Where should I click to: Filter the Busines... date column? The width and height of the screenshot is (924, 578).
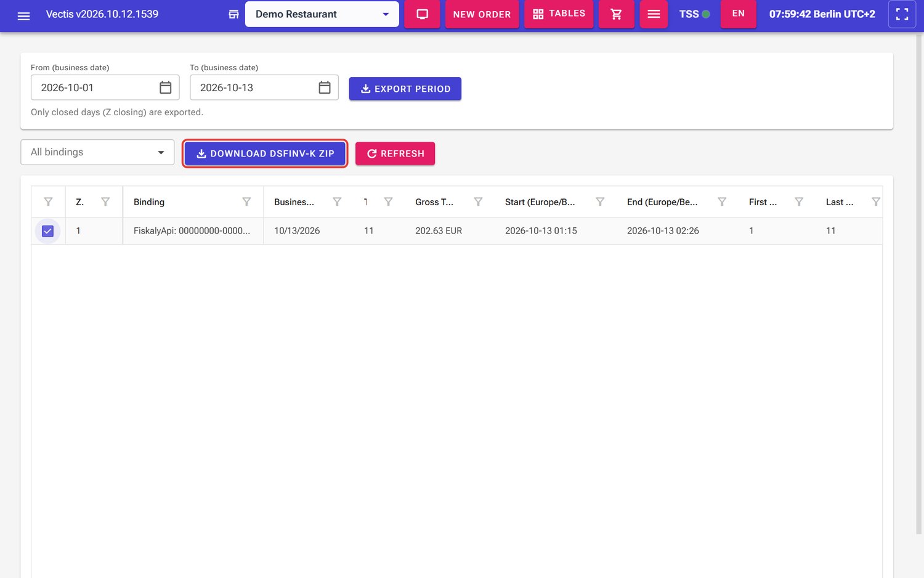(337, 202)
